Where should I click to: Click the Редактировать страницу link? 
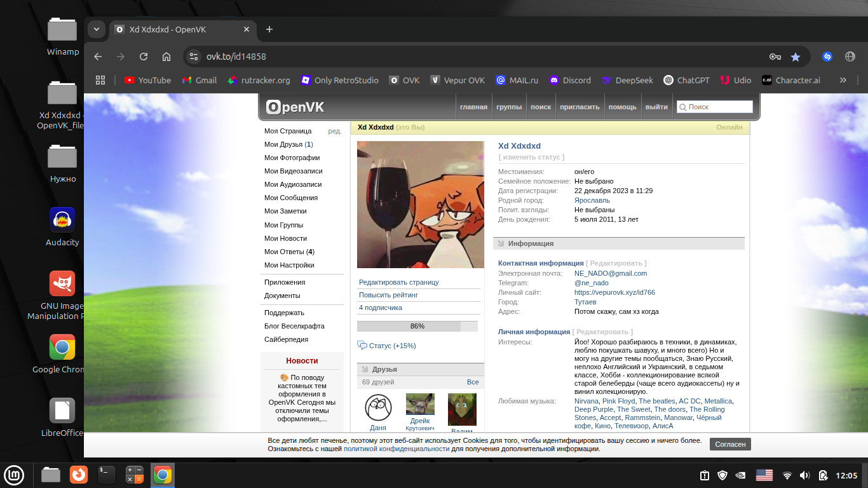(x=398, y=282)
